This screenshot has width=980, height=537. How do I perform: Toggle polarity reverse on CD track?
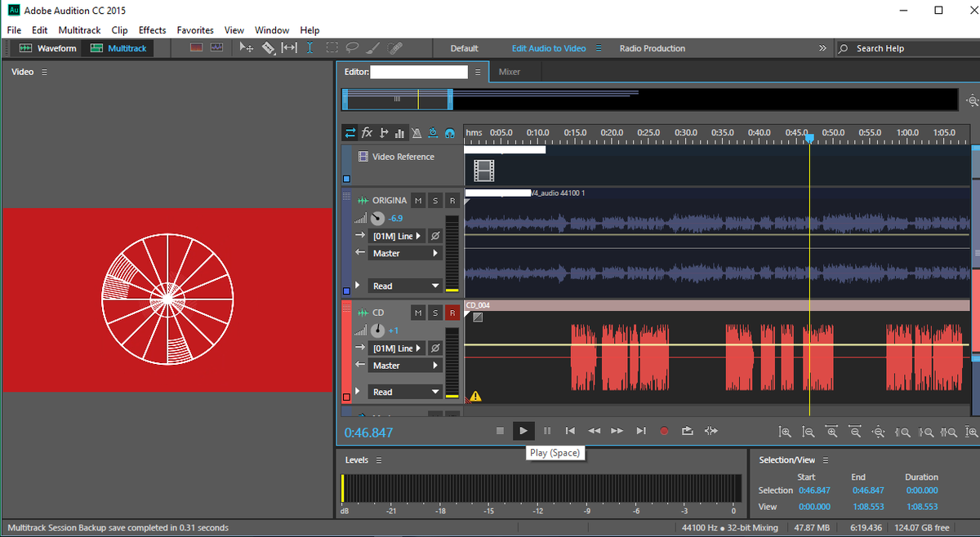click(x=435, y=348)
